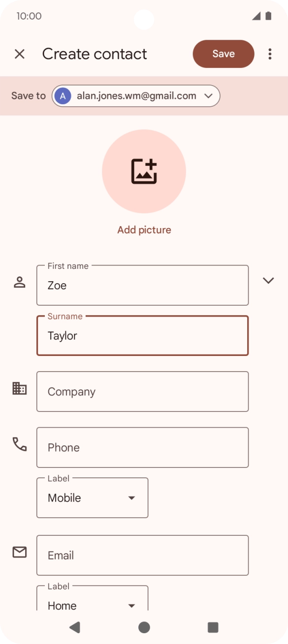
Task: Save the new contact
Action: [x=224, y=54]
